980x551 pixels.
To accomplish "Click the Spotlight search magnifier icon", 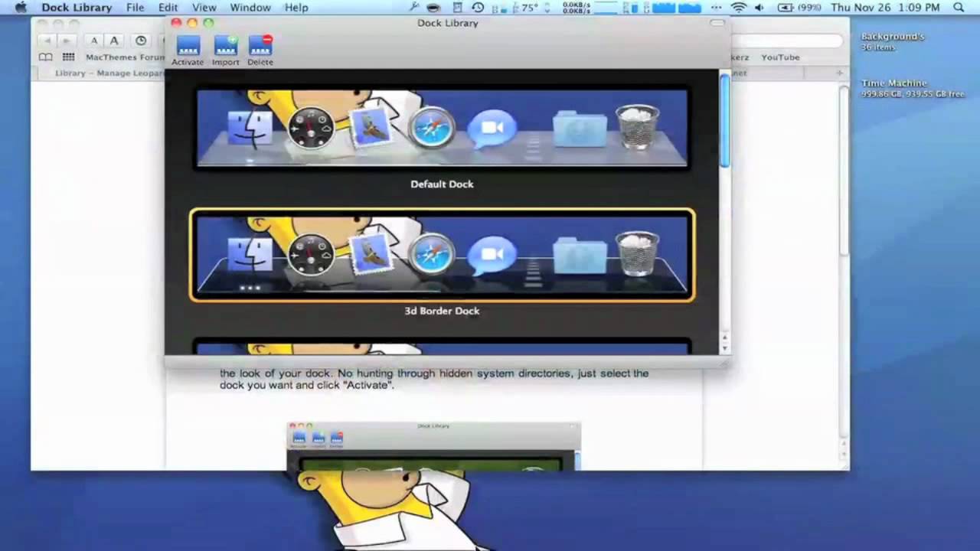I will (x=959, y=8).
